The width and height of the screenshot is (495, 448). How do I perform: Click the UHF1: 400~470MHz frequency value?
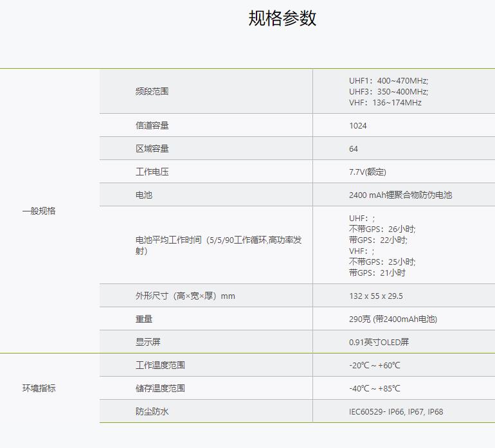point(388,80)
